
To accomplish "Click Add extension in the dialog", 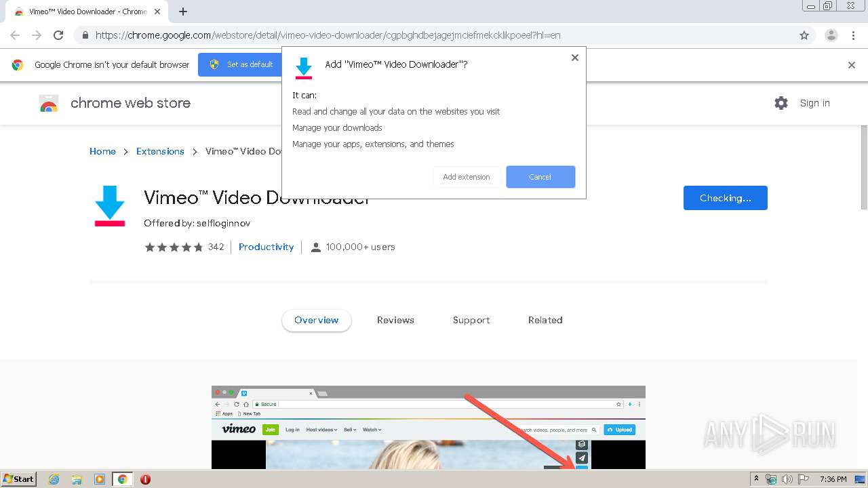I will (467, 177).
